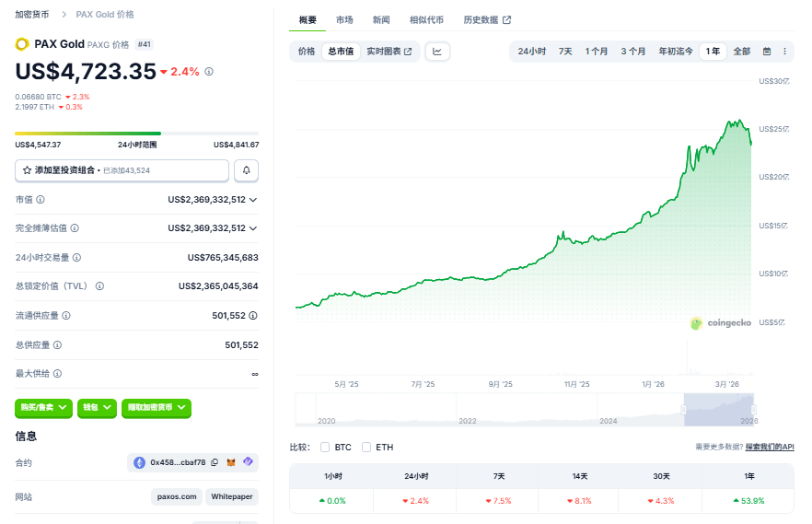Open price change info icon beside 2.4%
Image resolution: width=812 pixels, height=524 pixels.
coord(209,72)
